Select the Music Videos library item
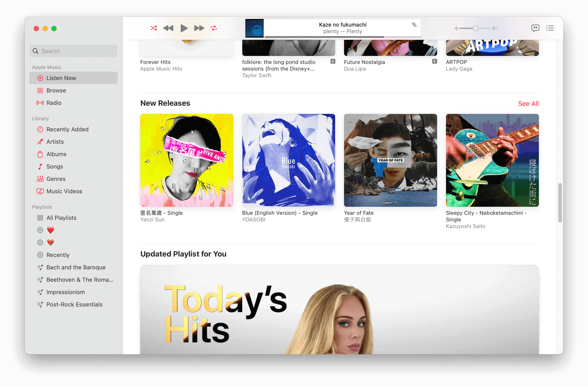 (64, 191)
